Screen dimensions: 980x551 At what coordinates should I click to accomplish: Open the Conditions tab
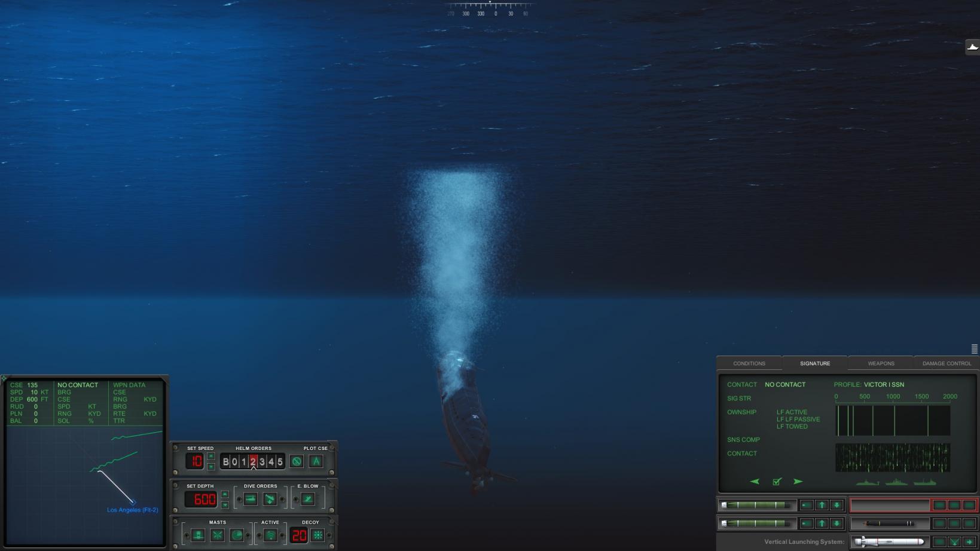coord(749,363)
